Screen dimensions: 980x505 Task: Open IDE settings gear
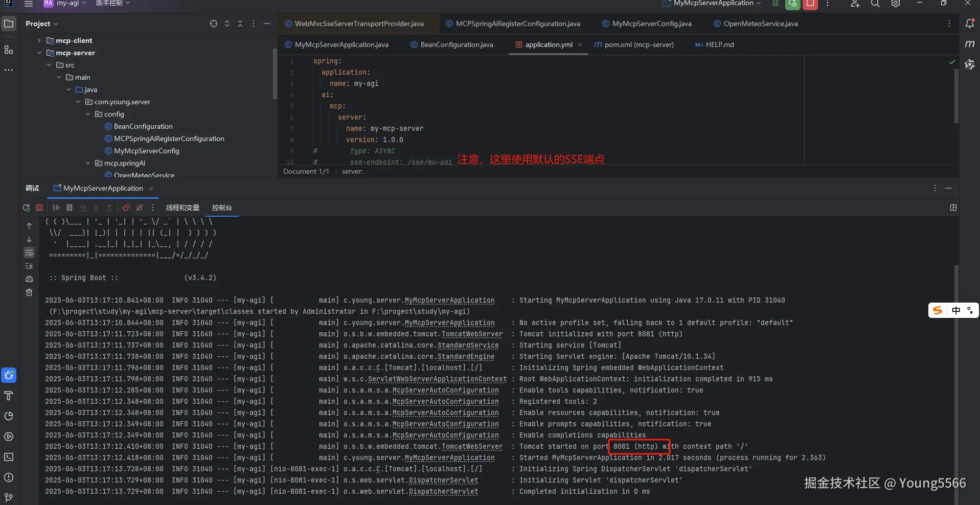tap(896, 4)
